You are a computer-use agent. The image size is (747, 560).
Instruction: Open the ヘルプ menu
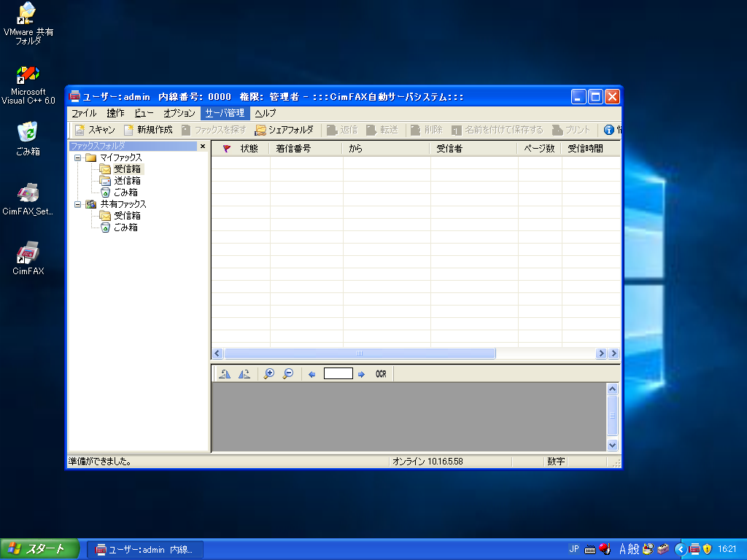click(265, 113)
